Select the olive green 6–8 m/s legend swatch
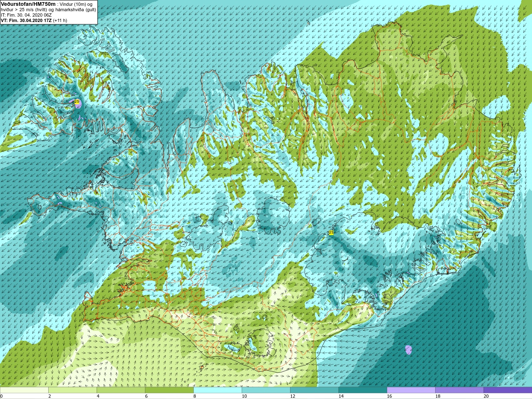532x399 pixels. 169,390
